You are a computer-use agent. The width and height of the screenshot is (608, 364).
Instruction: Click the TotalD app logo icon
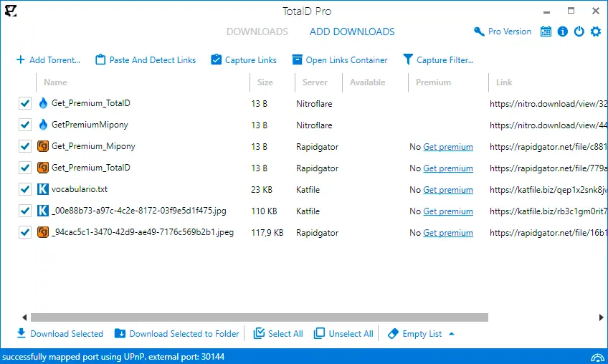[x=11, y=11]
